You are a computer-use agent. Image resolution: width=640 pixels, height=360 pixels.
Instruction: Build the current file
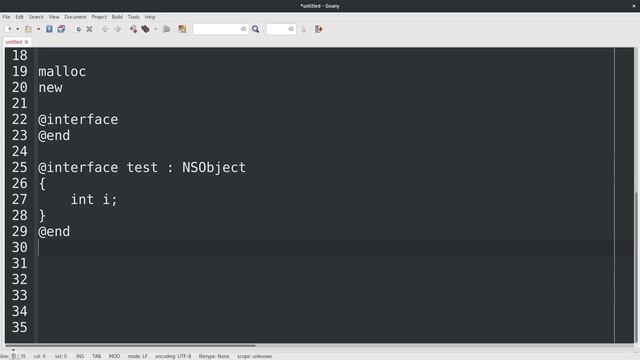[x=145, y=29]
